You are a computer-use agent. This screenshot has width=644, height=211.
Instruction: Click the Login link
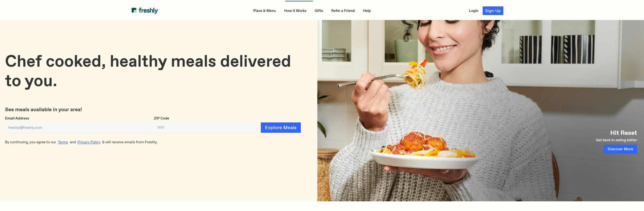[x=473, y=11]
